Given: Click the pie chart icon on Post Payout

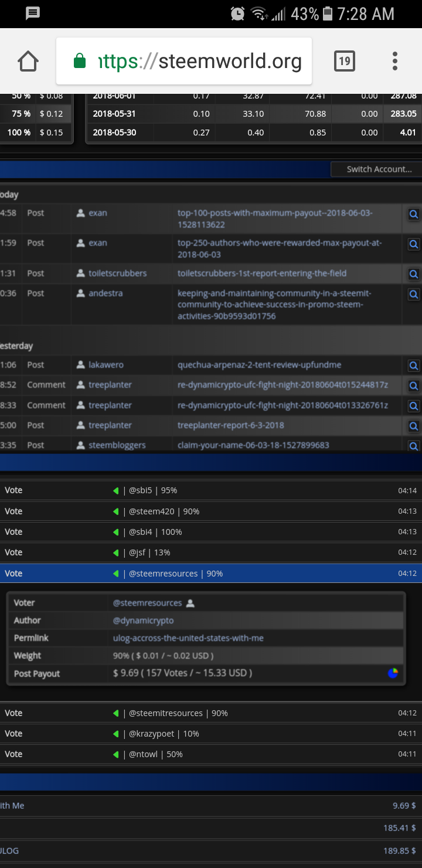Looking at the screenshot, I should click(x=393, y=673).
